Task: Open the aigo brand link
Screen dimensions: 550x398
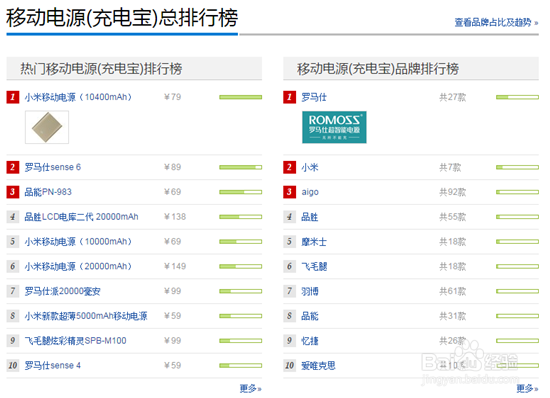Action: pos(310,192)
